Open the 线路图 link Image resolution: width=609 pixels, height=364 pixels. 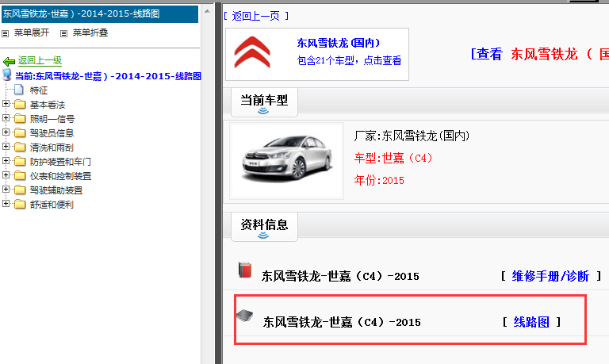[531, 322]
